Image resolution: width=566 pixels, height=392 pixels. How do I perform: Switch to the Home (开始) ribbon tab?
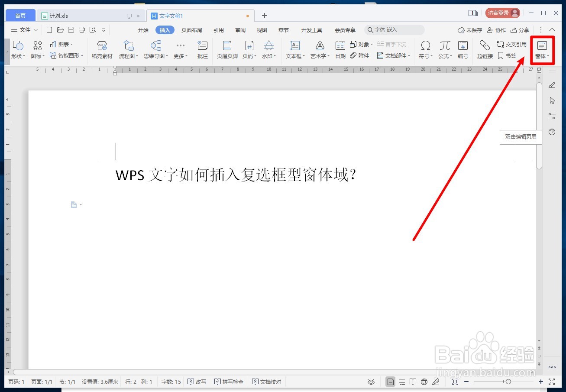(x=143, y=30)
